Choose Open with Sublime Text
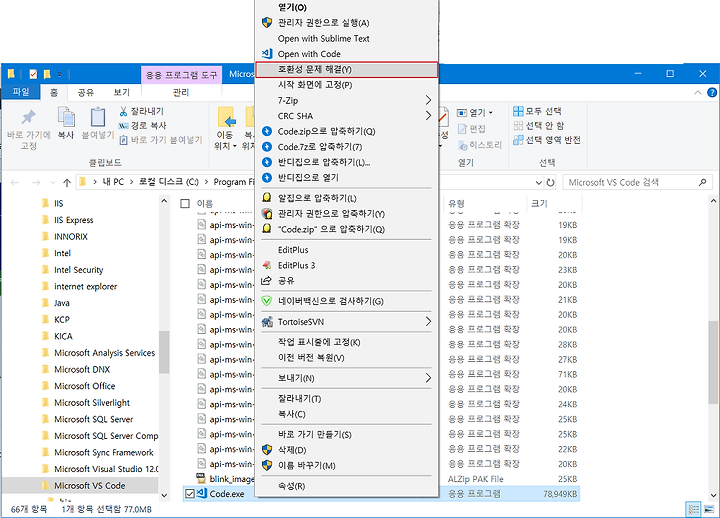Screen dimensions: 720x518 point(346,39)
